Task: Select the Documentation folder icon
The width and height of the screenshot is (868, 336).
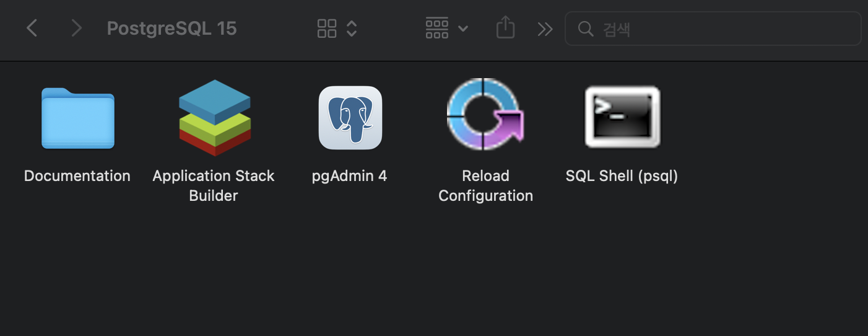Action: click(x=77, y=118)
